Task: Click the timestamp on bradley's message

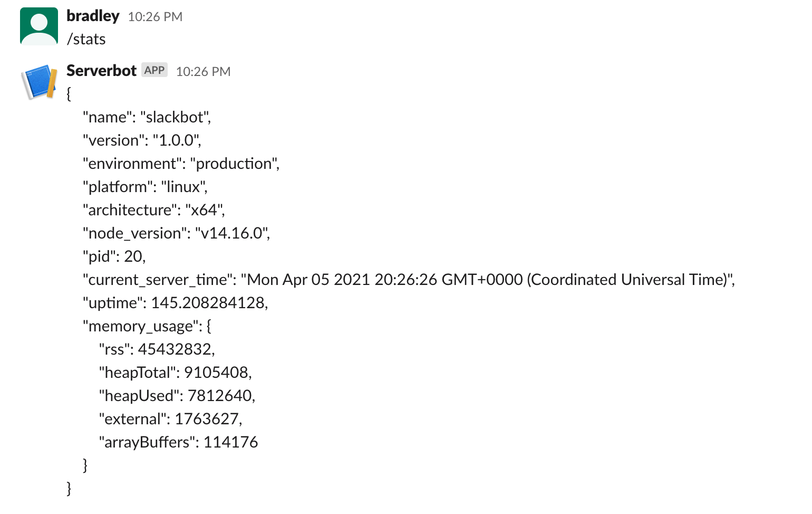Action: (155, 17)
